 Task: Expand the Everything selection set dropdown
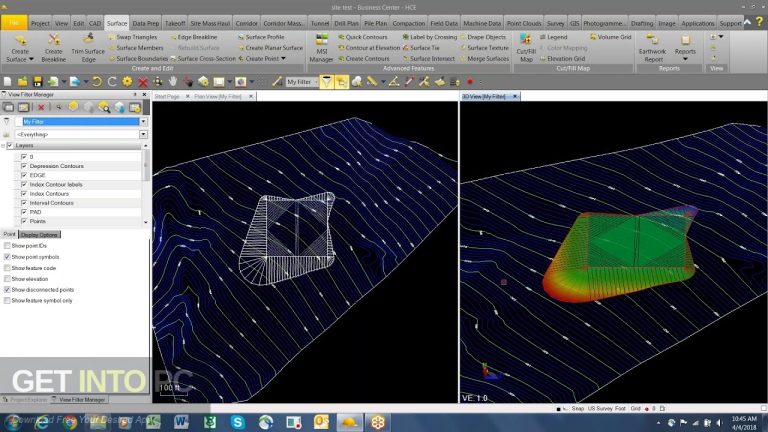pos(143,133)
